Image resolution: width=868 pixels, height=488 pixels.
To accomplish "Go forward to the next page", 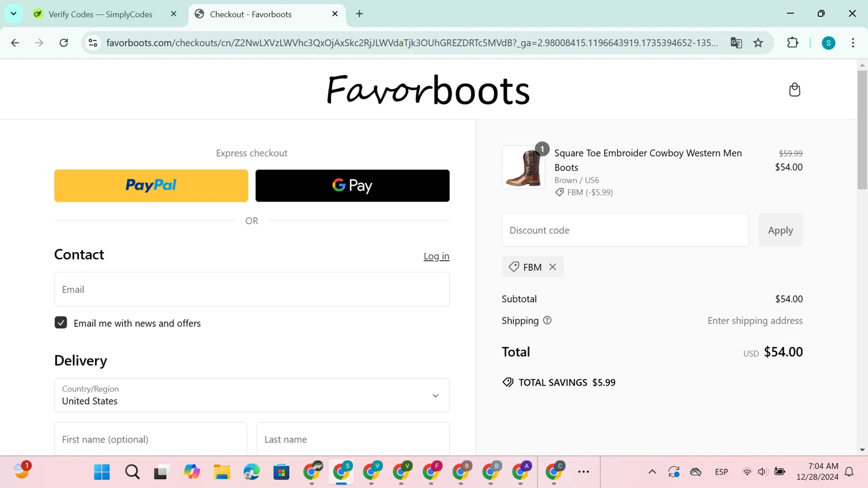I will pyautogui.click(x=39, y=43).
